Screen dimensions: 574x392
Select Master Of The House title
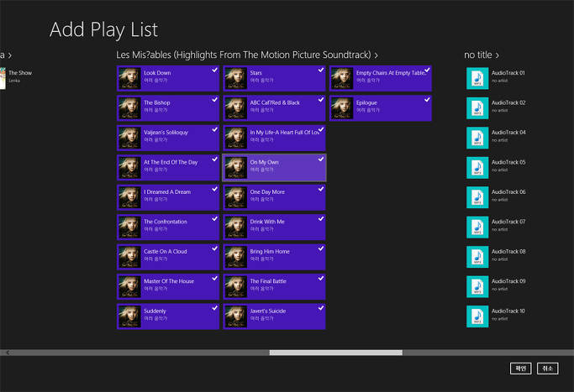[169, 281]
